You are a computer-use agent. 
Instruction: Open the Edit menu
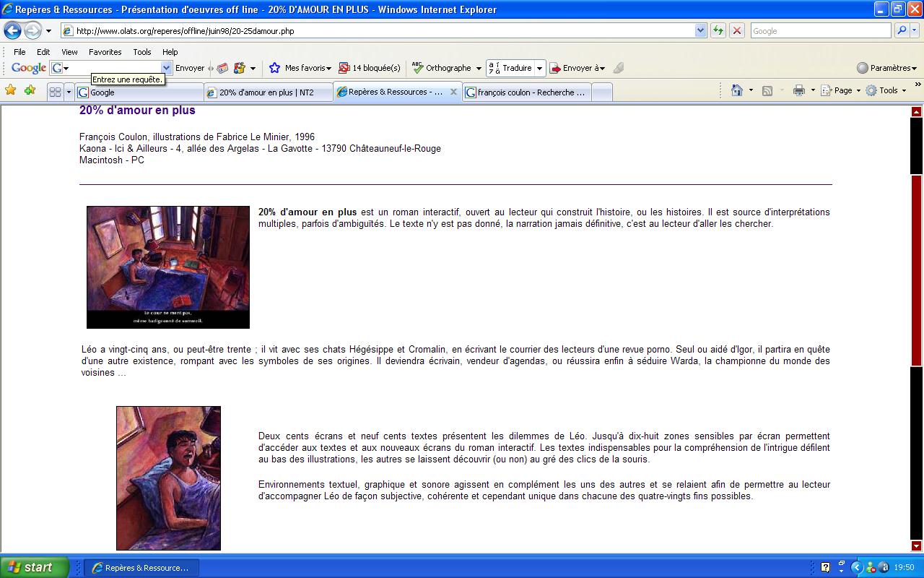(x=43, y=52)
